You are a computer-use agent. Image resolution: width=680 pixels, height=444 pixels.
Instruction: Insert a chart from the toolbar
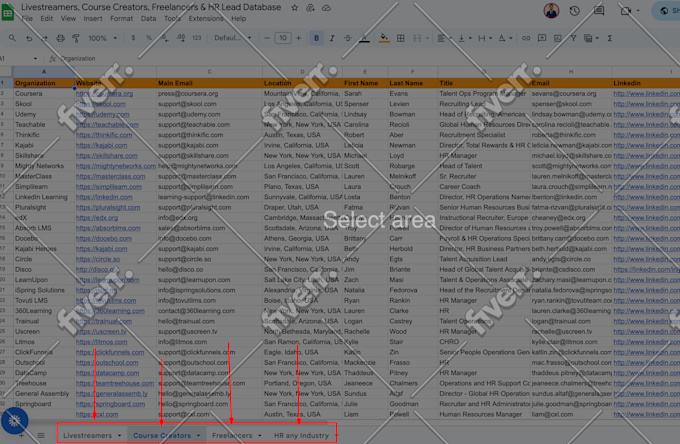558,38
